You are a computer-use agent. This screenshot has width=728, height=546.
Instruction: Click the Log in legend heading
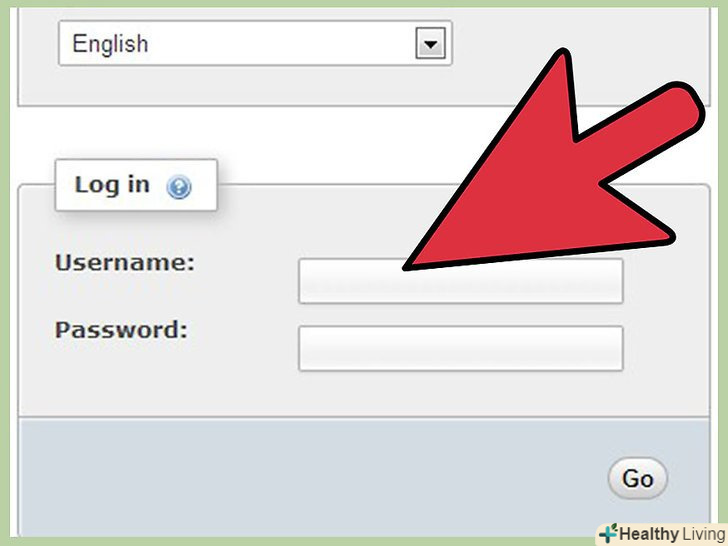pyautogui.click(x=136, y=185)
